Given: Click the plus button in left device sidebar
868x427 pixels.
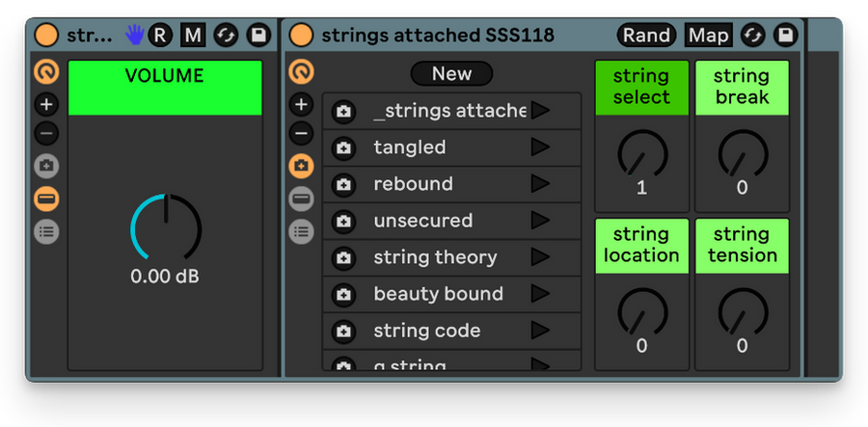Looking at the screenshot, I should point(46,104).
